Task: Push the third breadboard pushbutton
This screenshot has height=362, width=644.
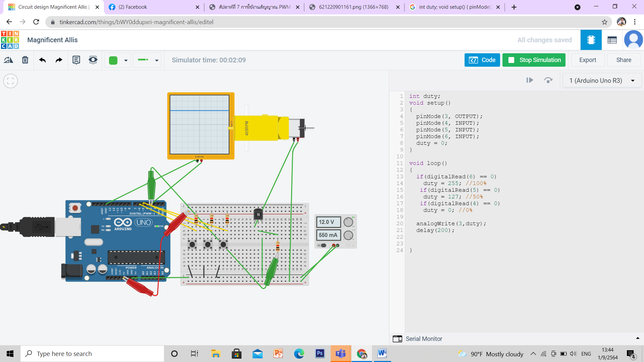Action: point(223,244)
